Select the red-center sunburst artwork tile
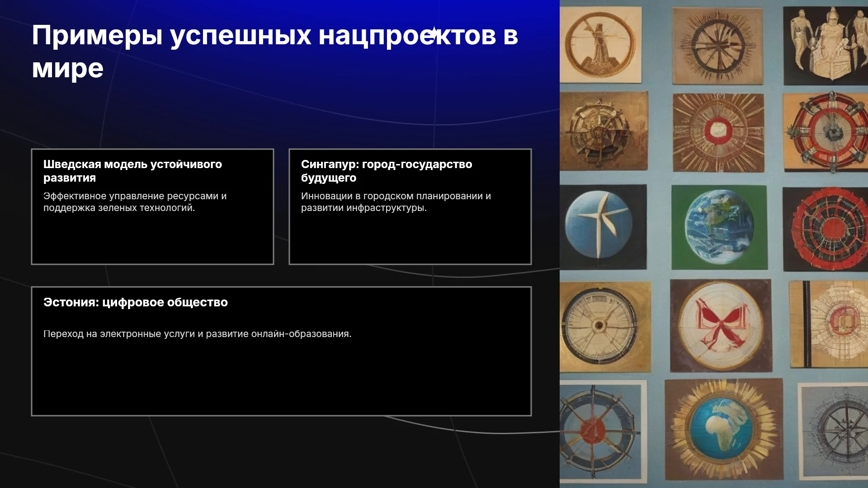This screenshot has width=868, height=488. pyautogui.click(x=718, y=132)
